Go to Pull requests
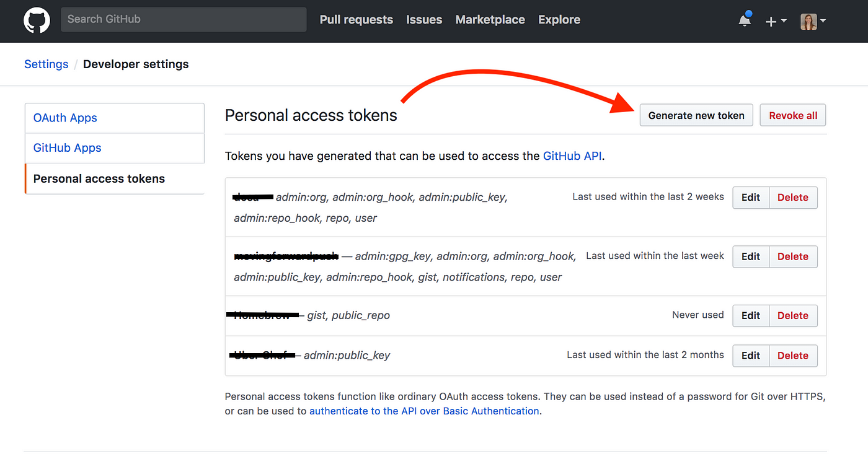868x459 pixels. point(356,20)
